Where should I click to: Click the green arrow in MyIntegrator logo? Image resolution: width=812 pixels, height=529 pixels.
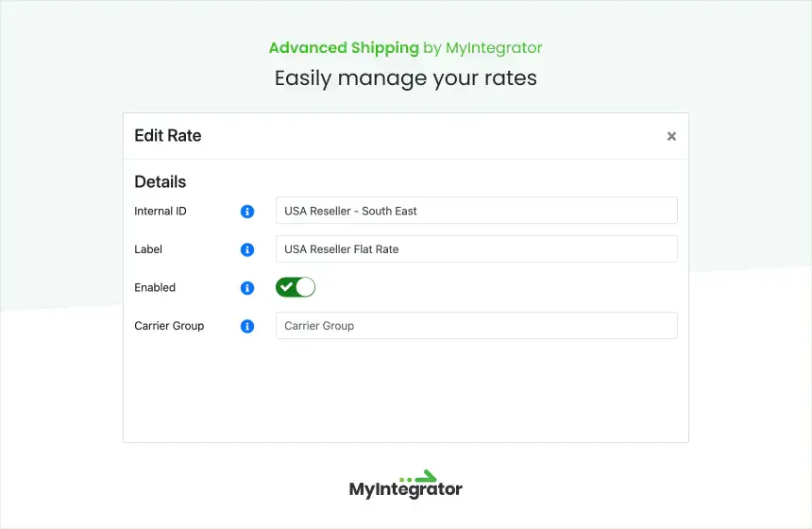tap(426, 476)
